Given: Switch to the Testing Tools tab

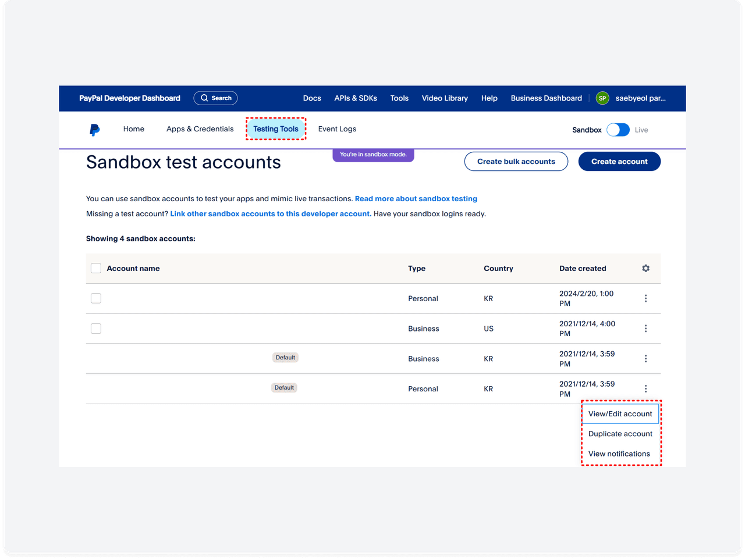Looking at the screenshot, I should (276, 129).
